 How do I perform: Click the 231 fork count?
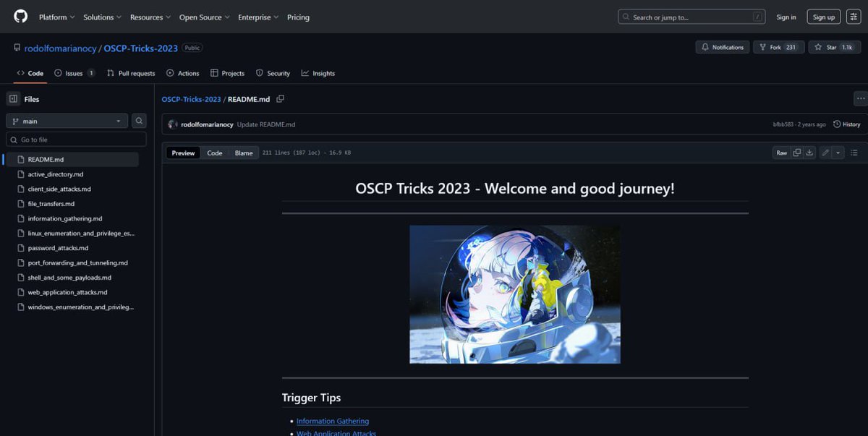pyautogui.click(x=791, y=47)
